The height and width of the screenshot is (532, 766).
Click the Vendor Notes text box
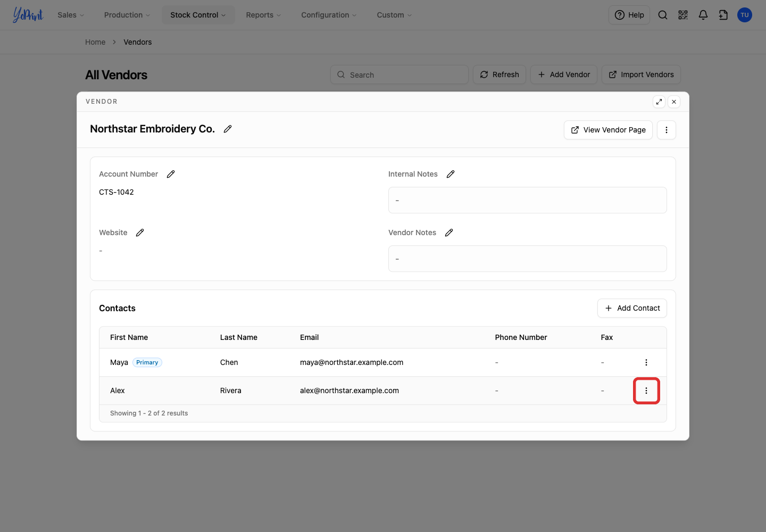528,259
